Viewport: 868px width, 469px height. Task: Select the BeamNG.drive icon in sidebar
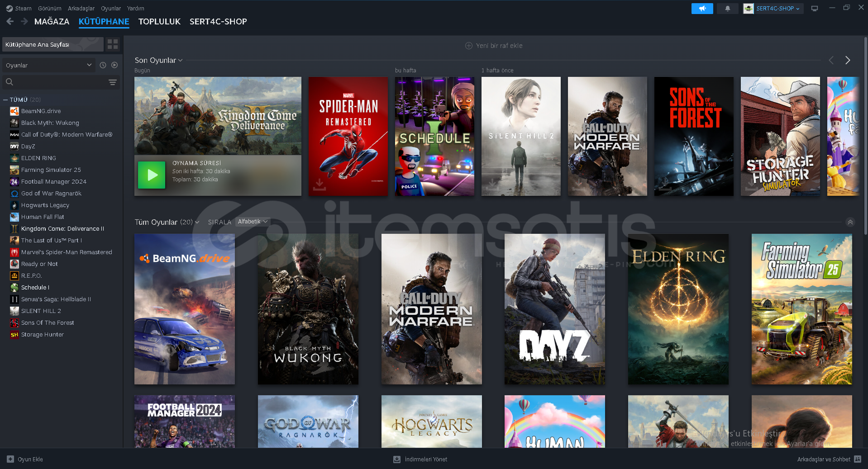click(14, 111)
